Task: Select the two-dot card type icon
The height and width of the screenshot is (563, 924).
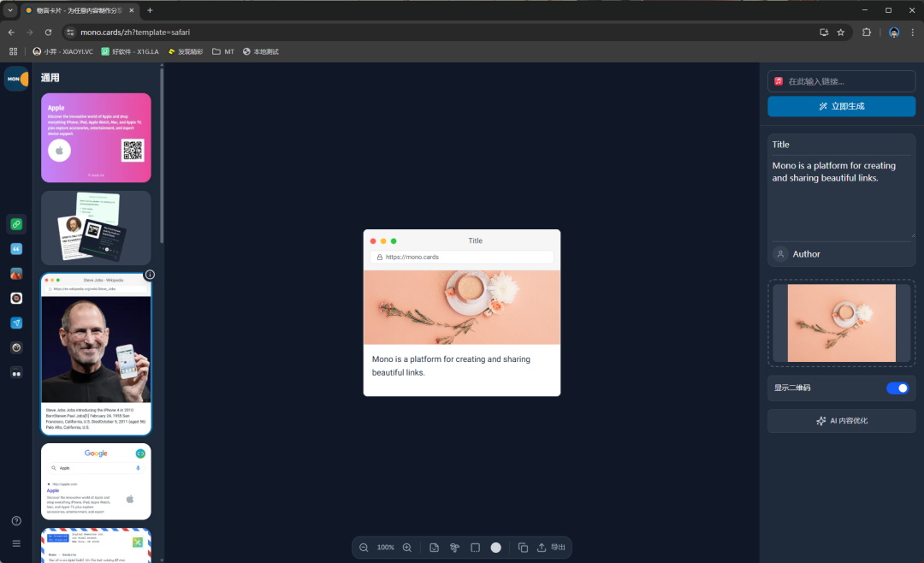Action: tap(16, 372)
